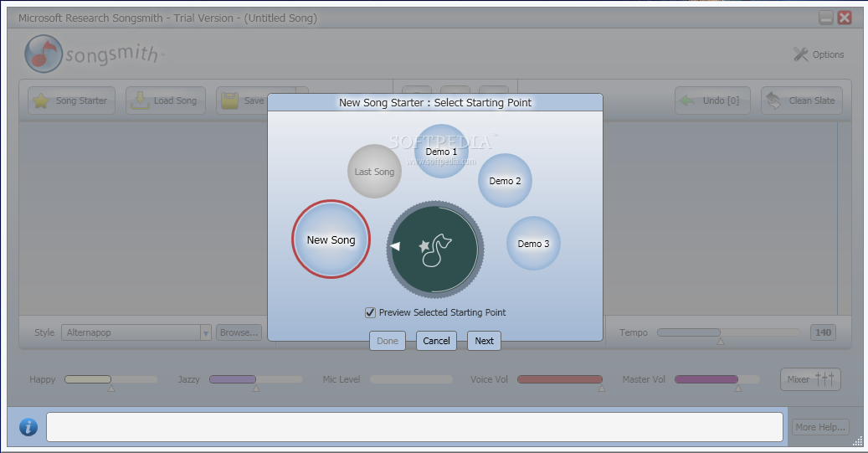The width and height of the screenshot is (868, 453).
Task: Click the tempo value 140 box
Action: point(823,332)
